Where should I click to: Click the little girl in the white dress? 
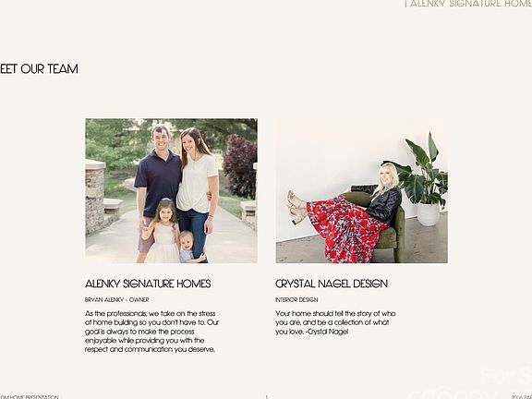163,232
